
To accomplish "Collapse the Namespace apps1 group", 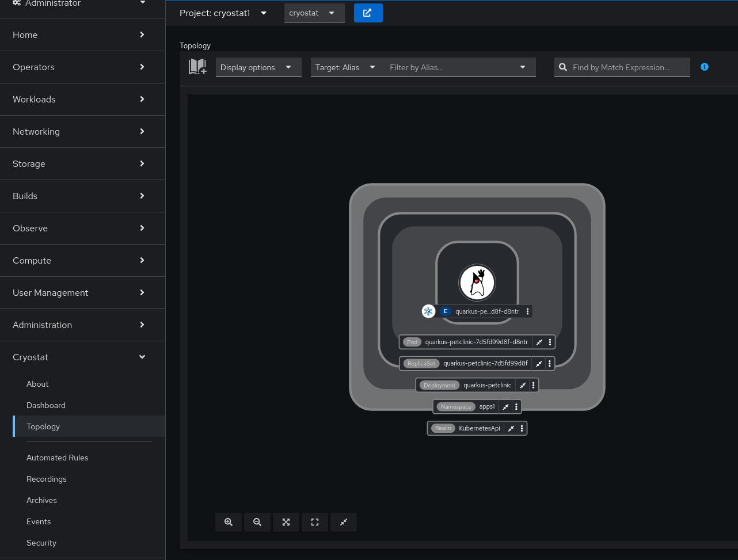I will click(x=505, y=407).
